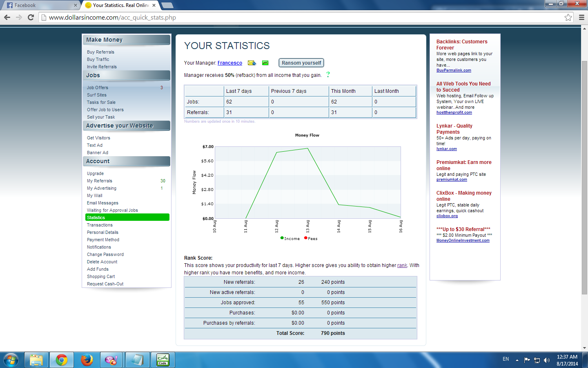Show hidden tray icons arrow
The image size is (588, 368).
[x=517, y=360]
